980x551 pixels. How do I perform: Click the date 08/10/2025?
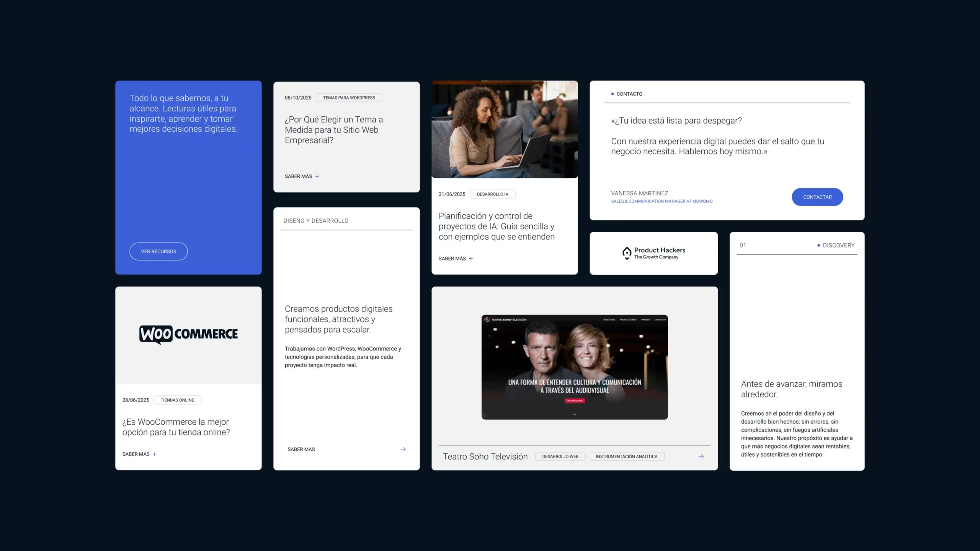tap(298, 98)
